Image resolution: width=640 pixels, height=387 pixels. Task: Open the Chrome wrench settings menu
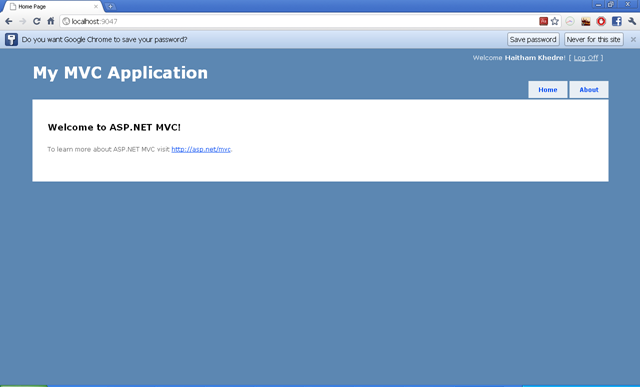point(632,21)
